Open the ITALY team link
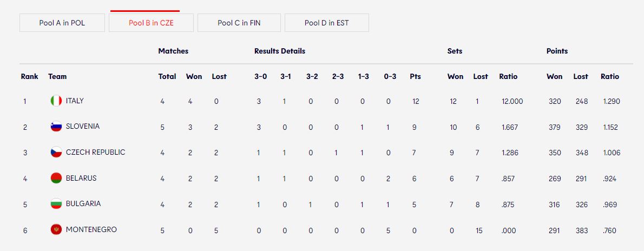 pyautogui.click(x=75, y=101)
